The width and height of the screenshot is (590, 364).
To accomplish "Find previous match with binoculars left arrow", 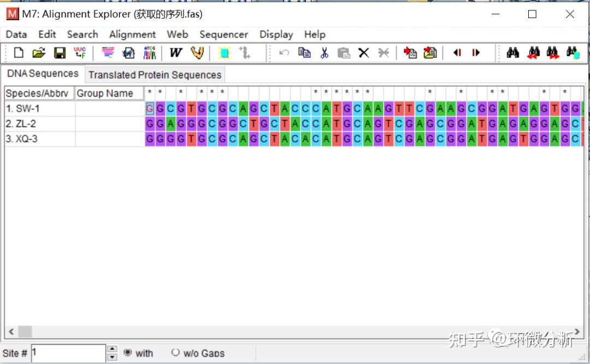I will (533, 52).
